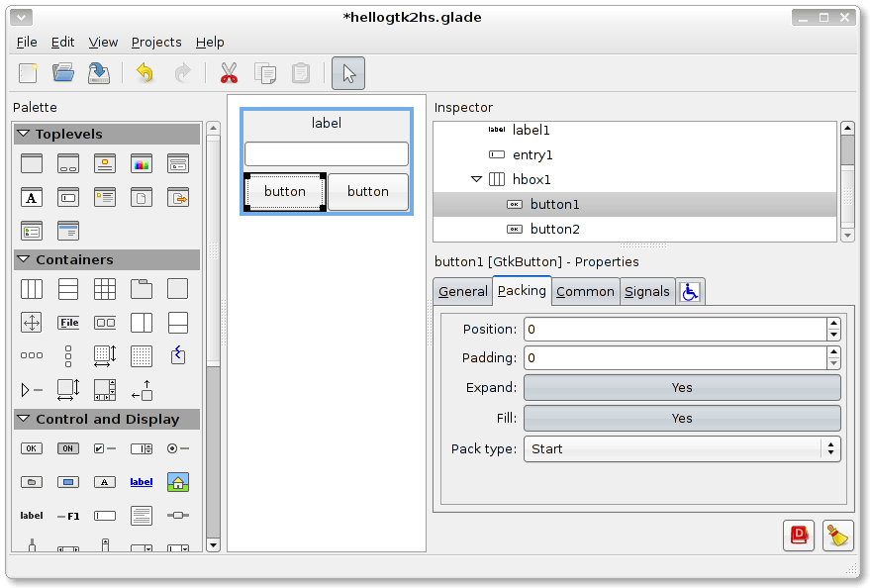Viewport: 870px width, 588px height.
Task: Select the Toggle Button 'ON' palette icon
Action: [x=66, y=448]
